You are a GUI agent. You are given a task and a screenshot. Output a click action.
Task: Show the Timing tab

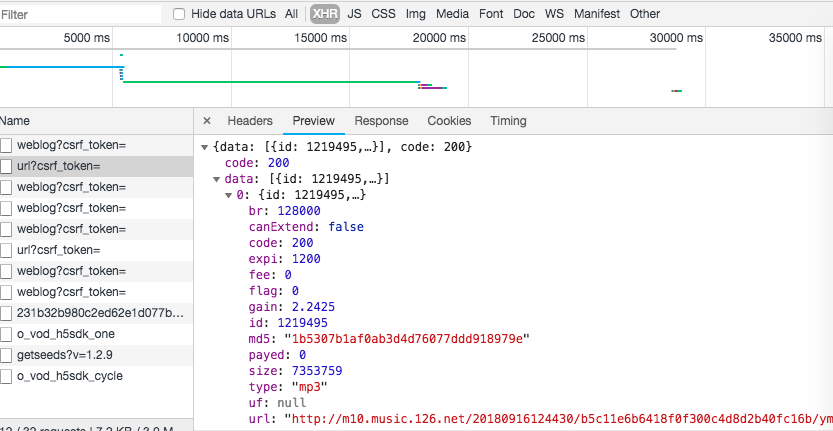(508, 121)
